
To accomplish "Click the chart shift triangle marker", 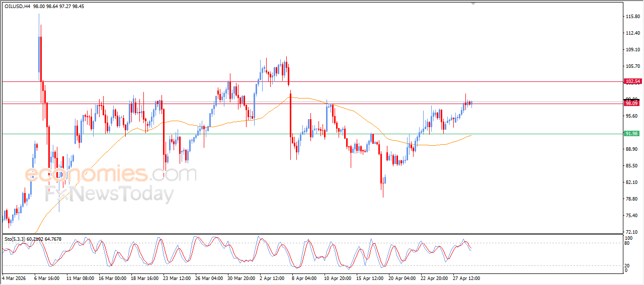I will click(473, 3).
